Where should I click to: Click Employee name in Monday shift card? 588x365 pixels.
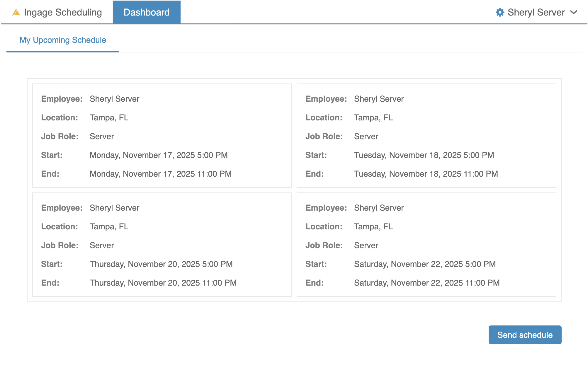coord(114,99)
